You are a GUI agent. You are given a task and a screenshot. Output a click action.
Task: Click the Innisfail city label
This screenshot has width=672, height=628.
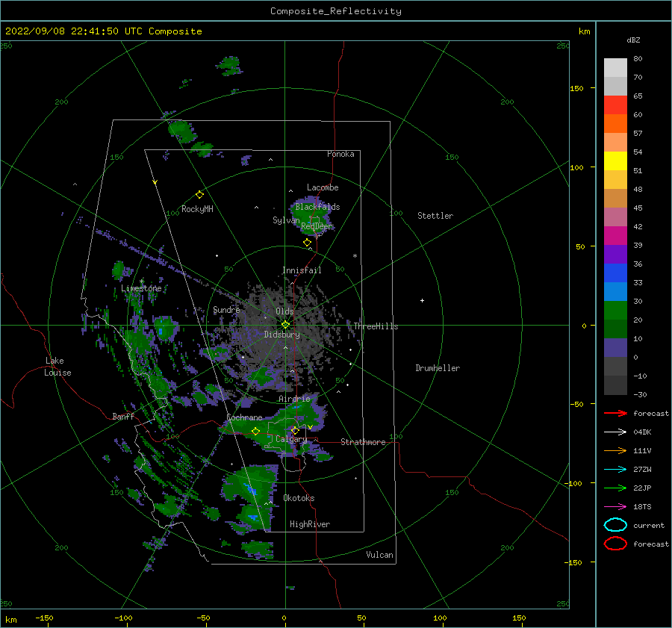click(302, 270)
